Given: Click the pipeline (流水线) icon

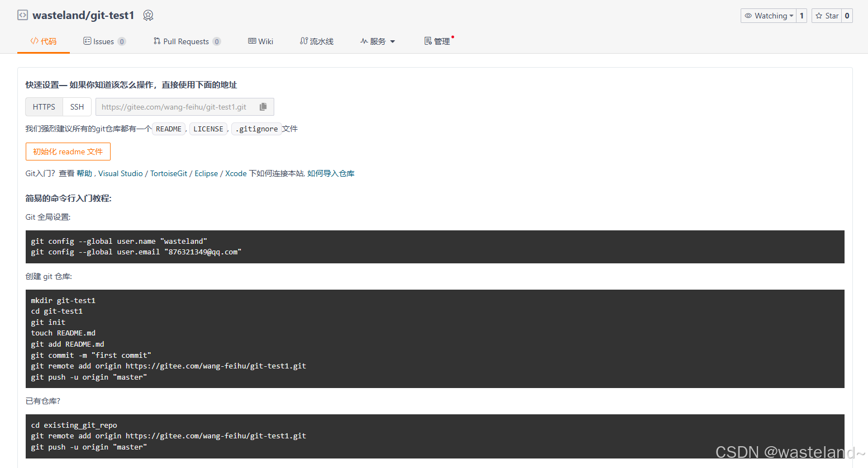Looking at the screenshot, I should point(304,41).
